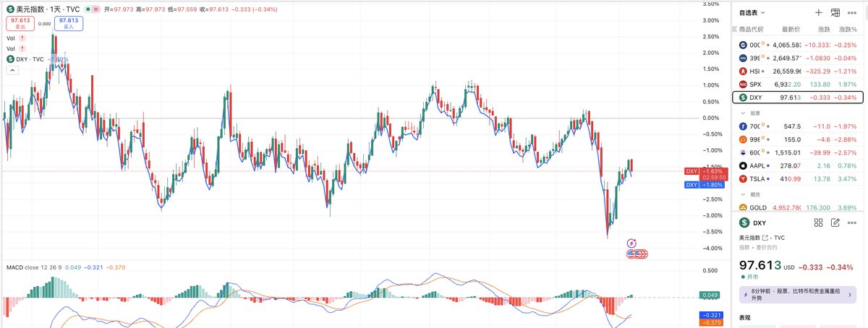Sort watchlist by 涨跌% column header

point(847,30)
